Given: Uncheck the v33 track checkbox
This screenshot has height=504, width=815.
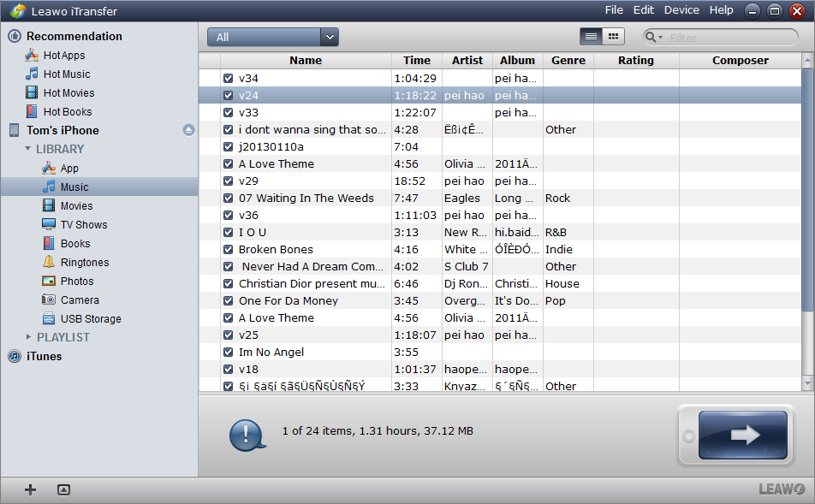Looking at the screenshot, I should [229, 112].
